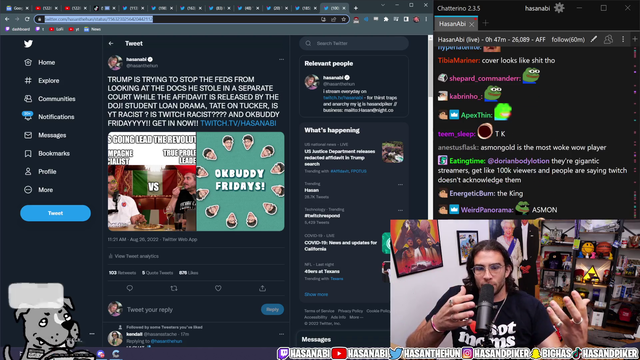Open Explore in Twitter sidebar
Screen dimensions: 640x360
point(41,80)
